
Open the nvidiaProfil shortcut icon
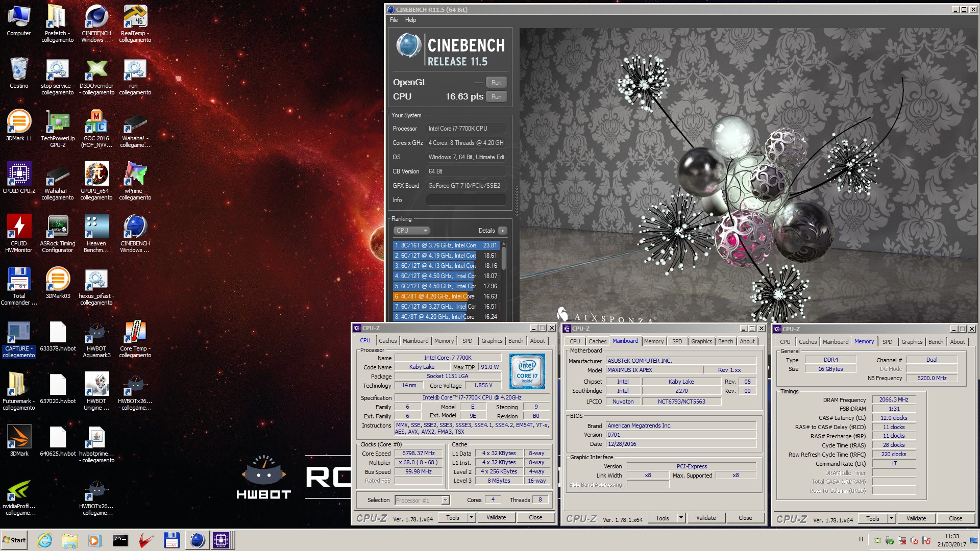click(19, 497)
